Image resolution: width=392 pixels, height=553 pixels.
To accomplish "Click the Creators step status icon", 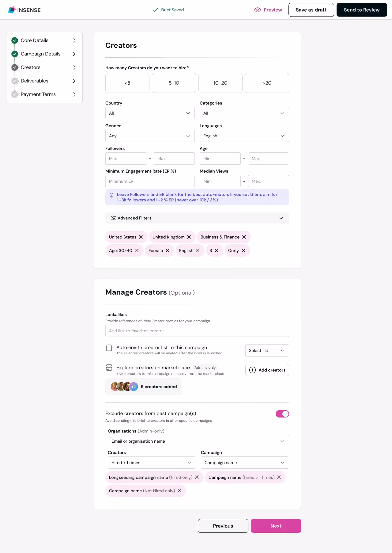I will (x=15, y=67).
